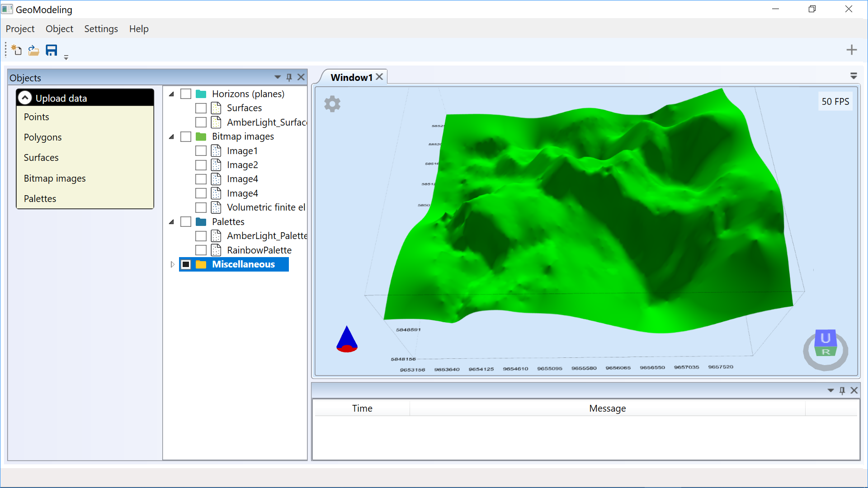Click the Message column header
The image size is (868, 488).
click(x=607, y=408)
